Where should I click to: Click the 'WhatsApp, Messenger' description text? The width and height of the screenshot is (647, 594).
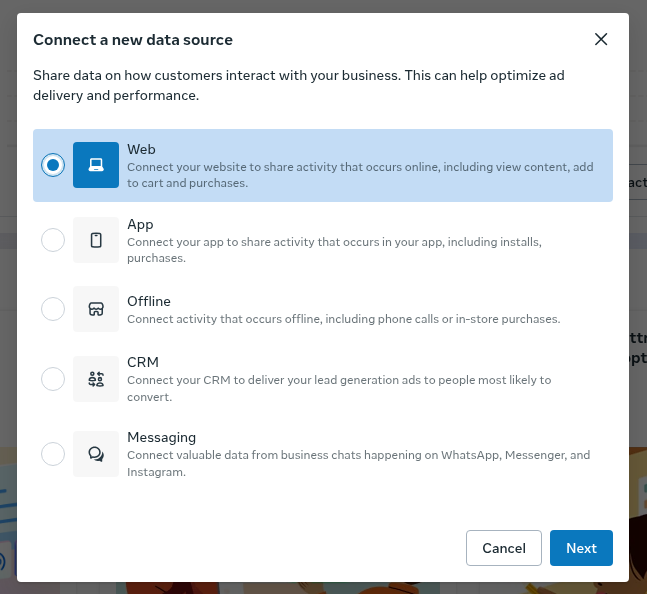click(359, 464)
